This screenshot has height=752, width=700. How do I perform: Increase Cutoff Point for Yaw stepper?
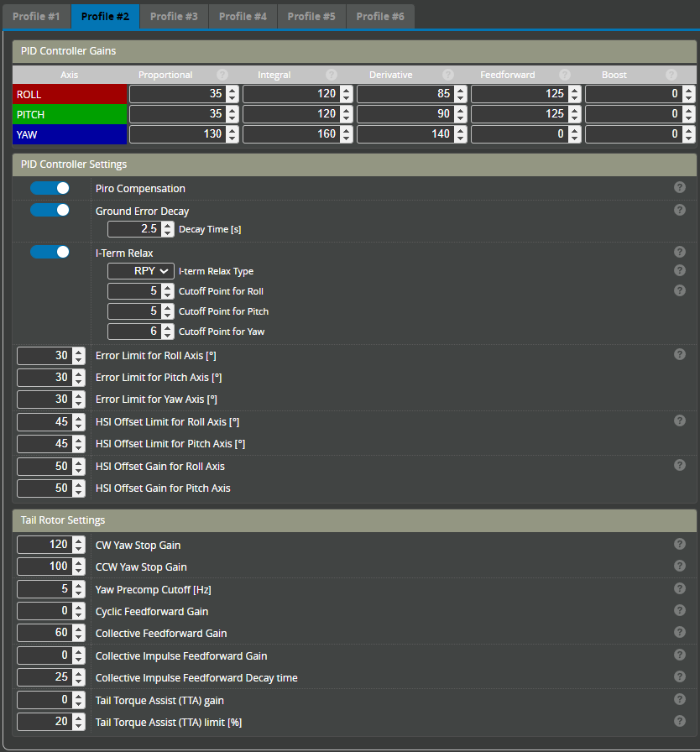click(x=168, y=327)
